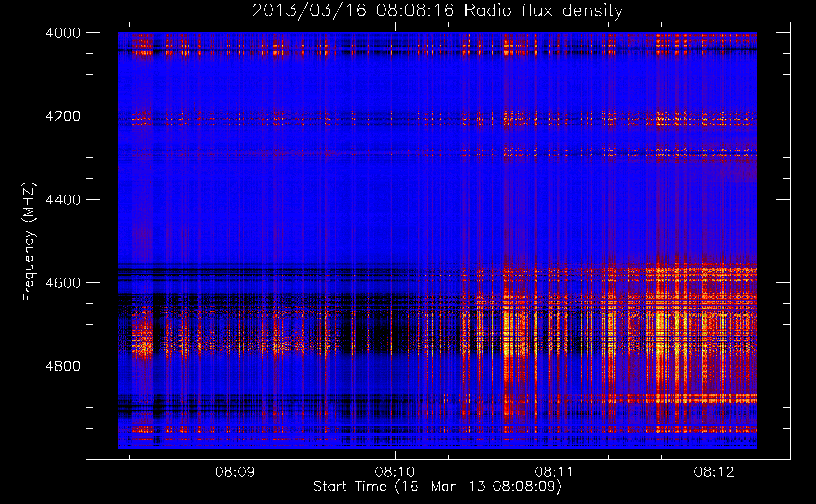Image resolution: width=816 pixels, height=504 pixels.
Task: Select the 4600 frequency axis label
Action: [x=63, y=283]
